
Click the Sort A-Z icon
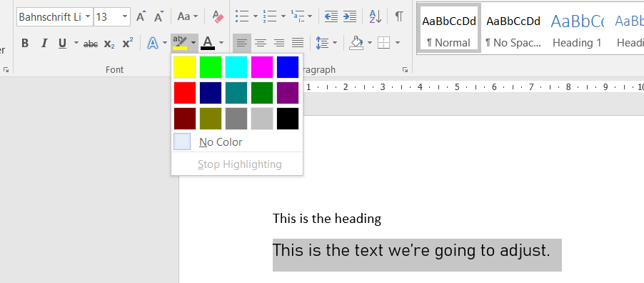pyautogui.click(x=376, y=17)
